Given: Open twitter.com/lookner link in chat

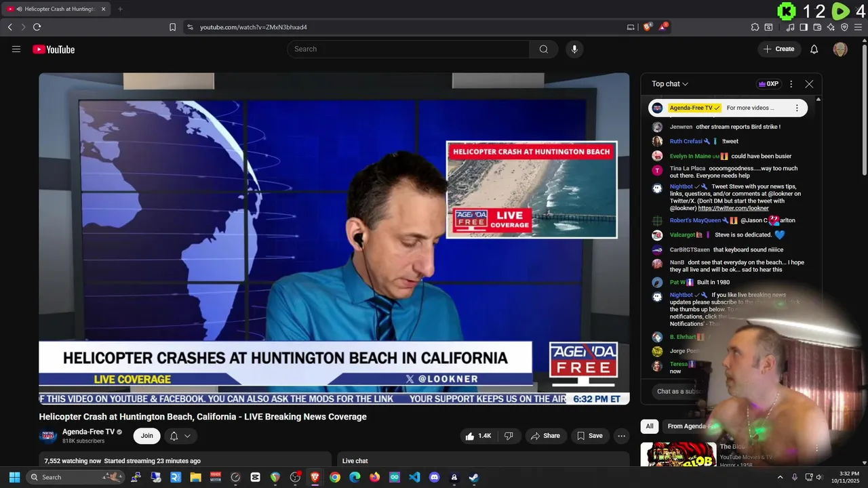Looking at the screenshot, I should coord(733,208).
